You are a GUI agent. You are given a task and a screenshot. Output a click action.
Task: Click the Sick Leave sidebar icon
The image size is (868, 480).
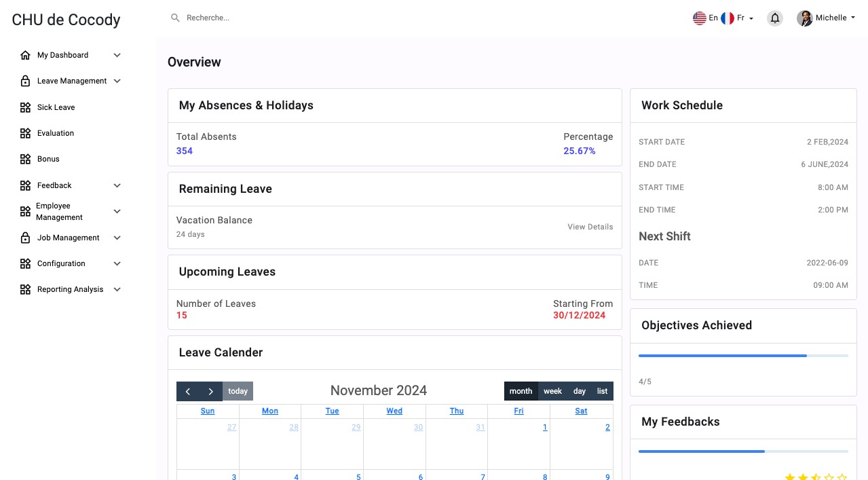click(x=25, y=107)
